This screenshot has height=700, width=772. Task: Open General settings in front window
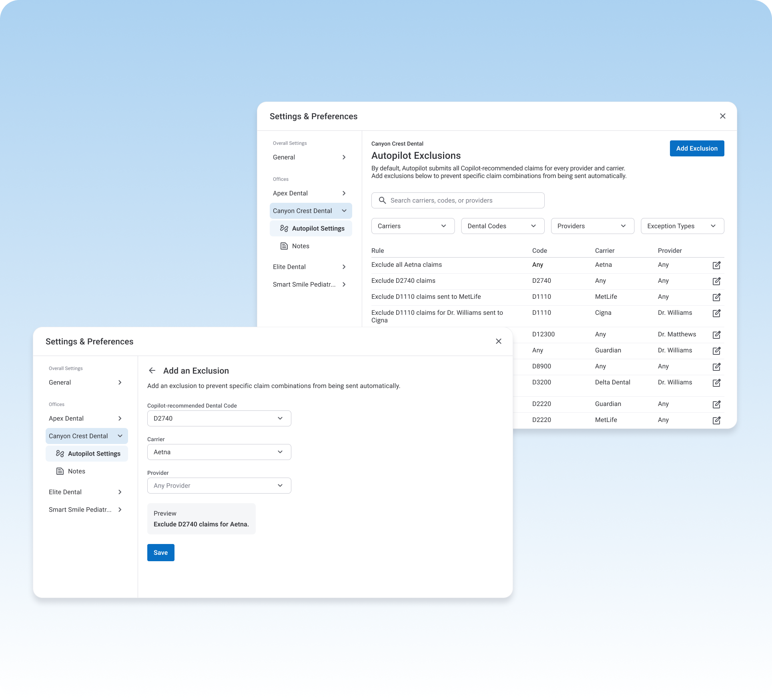tap(87, 382)
